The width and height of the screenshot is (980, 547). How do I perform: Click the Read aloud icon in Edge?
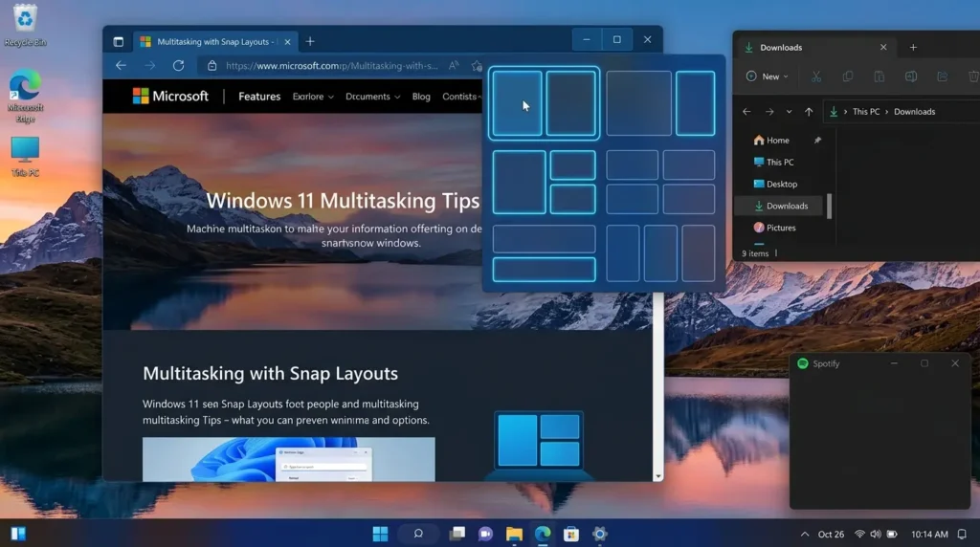[x=454, y=66]
